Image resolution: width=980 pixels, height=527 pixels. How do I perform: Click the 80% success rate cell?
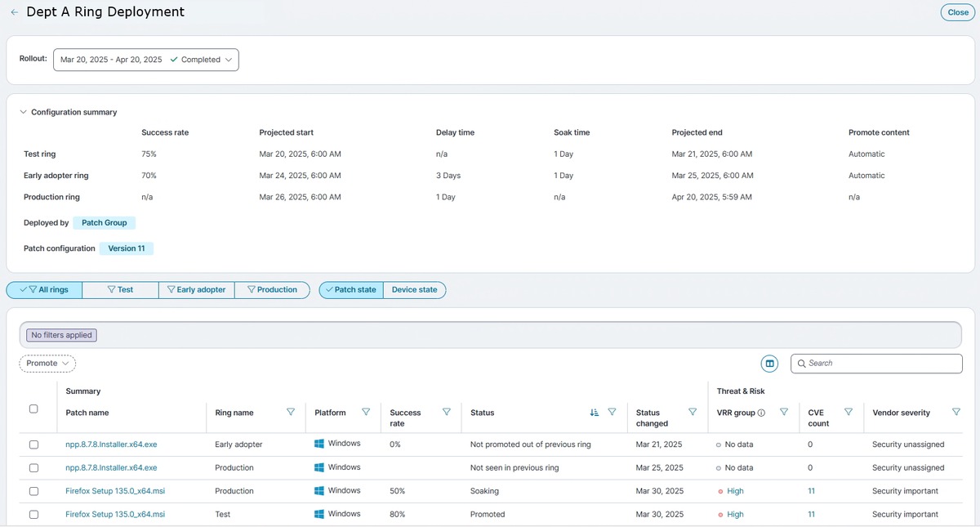pos(398,515)
